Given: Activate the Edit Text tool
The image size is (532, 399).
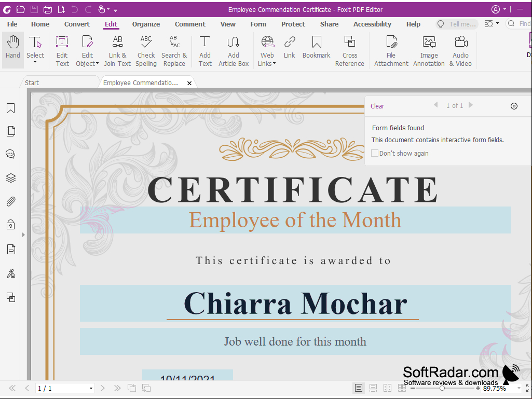Looking at the screenshot, I should (62, 50).
